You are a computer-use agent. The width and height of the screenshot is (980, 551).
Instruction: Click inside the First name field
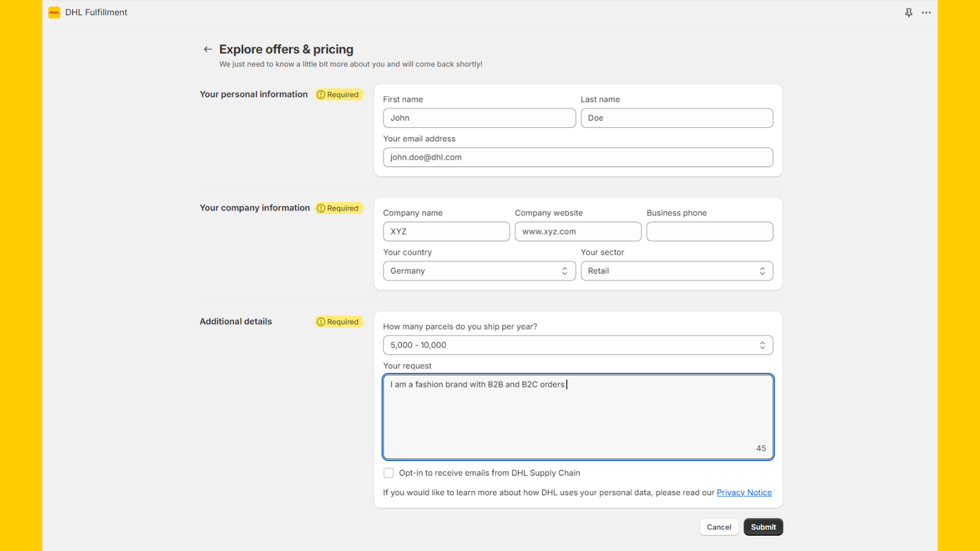point(479,118)
